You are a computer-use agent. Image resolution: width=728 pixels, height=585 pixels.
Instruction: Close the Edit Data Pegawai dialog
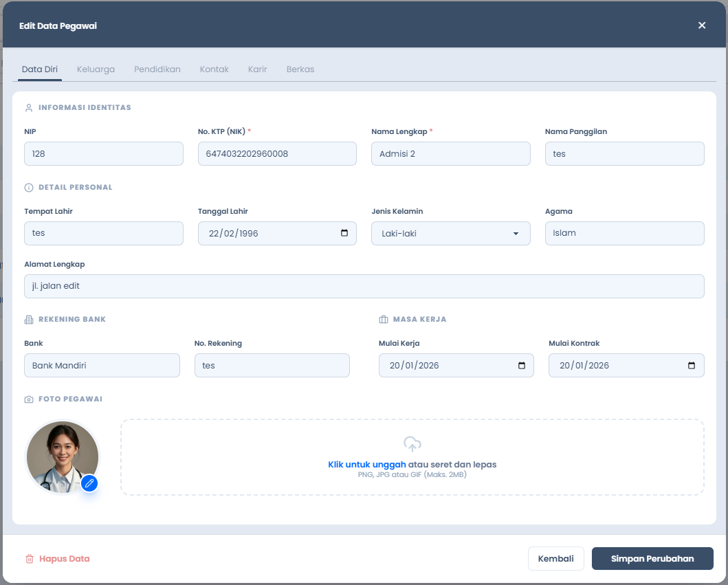click(x=702, y=25)
